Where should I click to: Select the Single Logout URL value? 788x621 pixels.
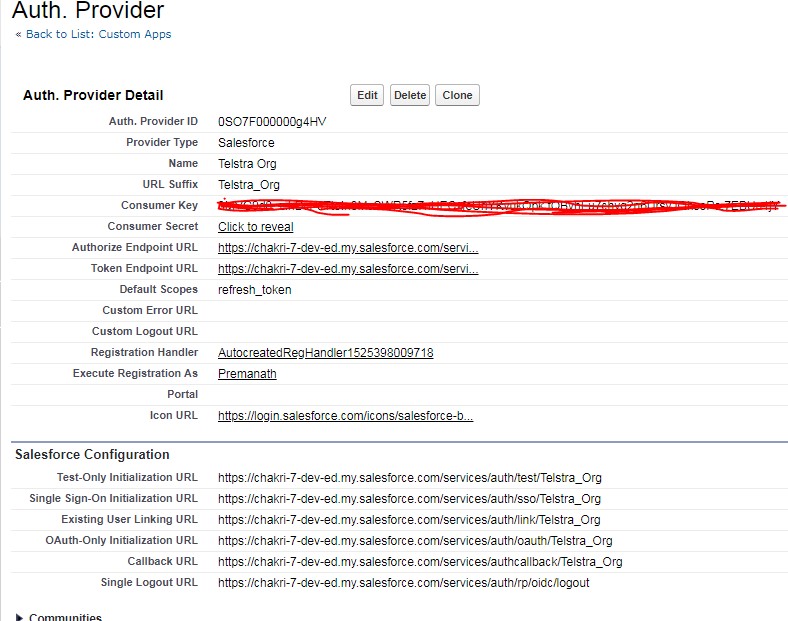(404, 583)
